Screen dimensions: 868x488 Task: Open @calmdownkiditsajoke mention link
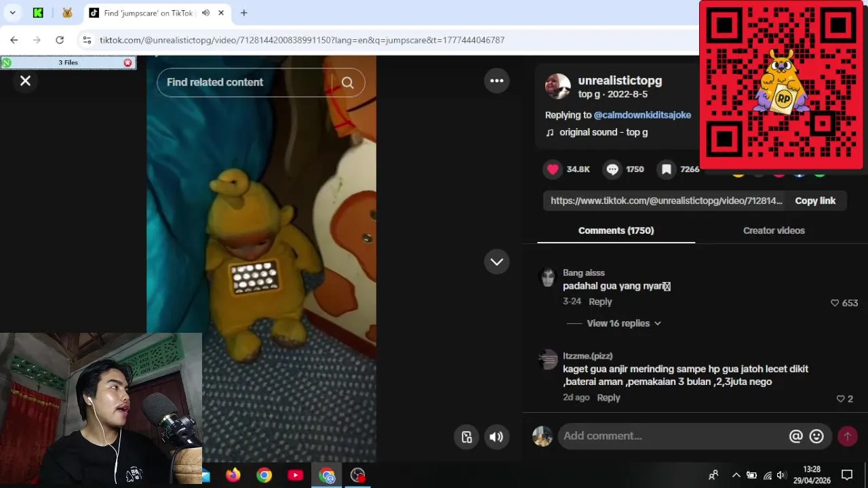coord(642,115)
